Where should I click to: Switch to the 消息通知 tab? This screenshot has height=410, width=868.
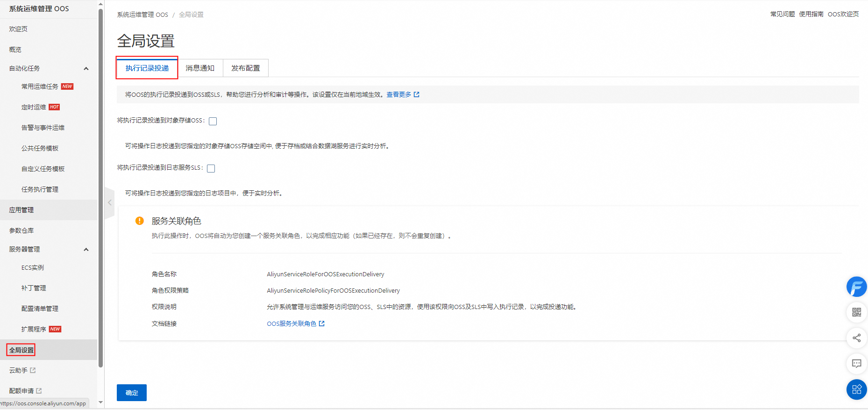tap(200, 68)
